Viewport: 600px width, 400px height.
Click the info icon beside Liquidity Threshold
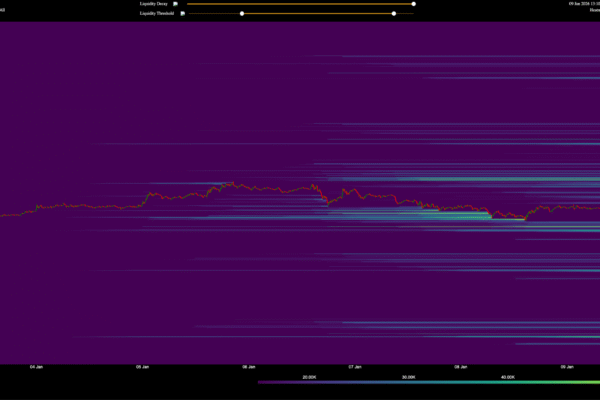180,14
